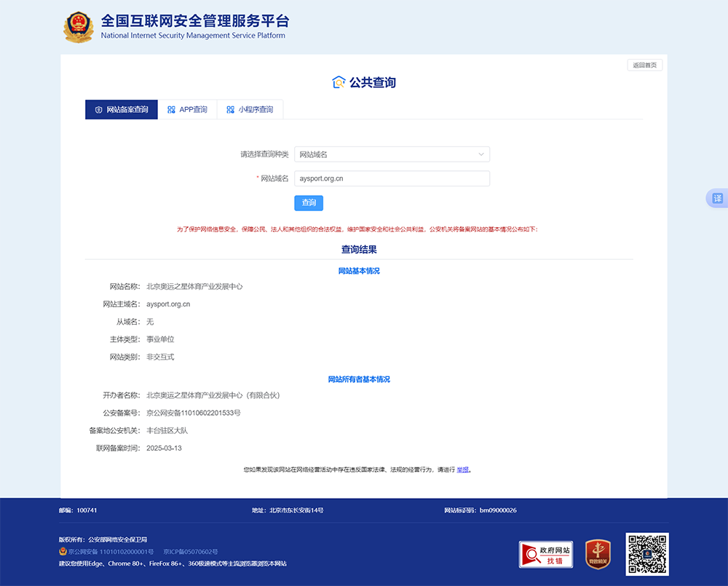Click the 举报 report link
This screenshot has height=586, width=728.
point(462,470)
